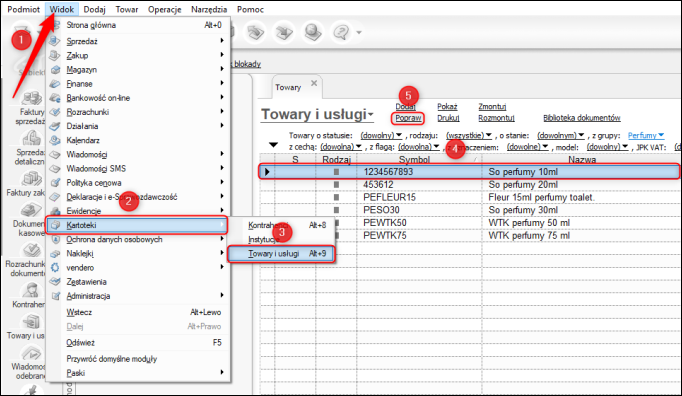682x396 pixels.
Task: Open the Dodaj menu in menu bar
Action: point(94,9)
